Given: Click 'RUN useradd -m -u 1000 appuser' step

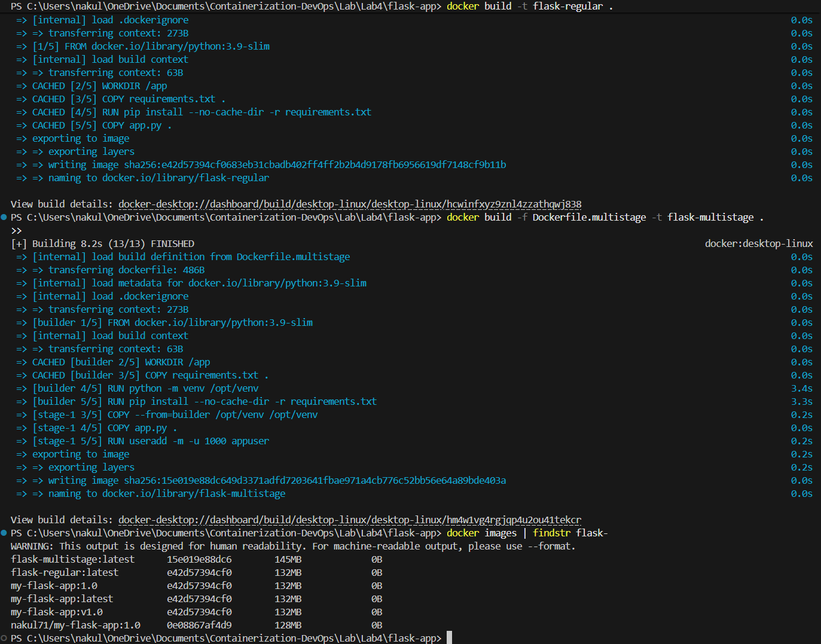Looking at the screenshot, I should [188, 441].
